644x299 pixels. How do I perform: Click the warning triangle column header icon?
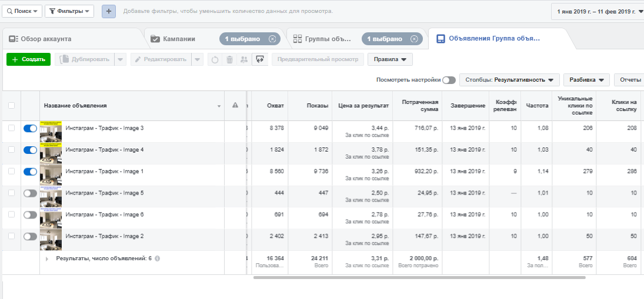[235, 106]
